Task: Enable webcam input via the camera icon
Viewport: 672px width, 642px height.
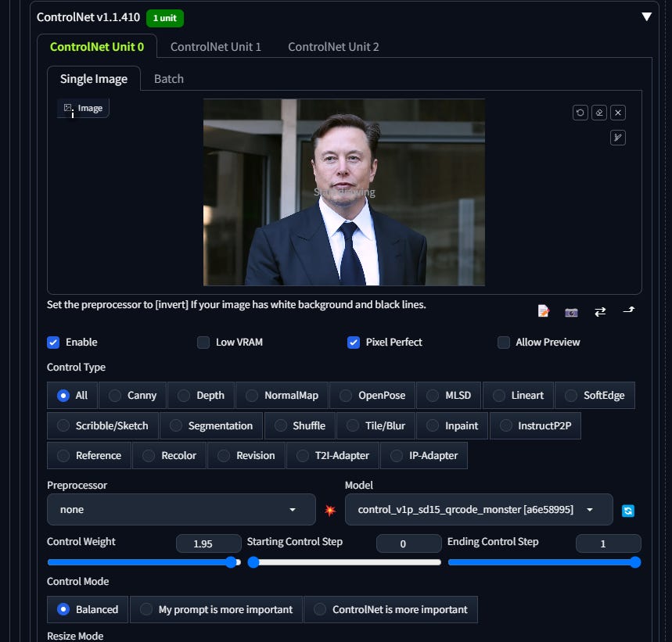Action: (571, 311)
